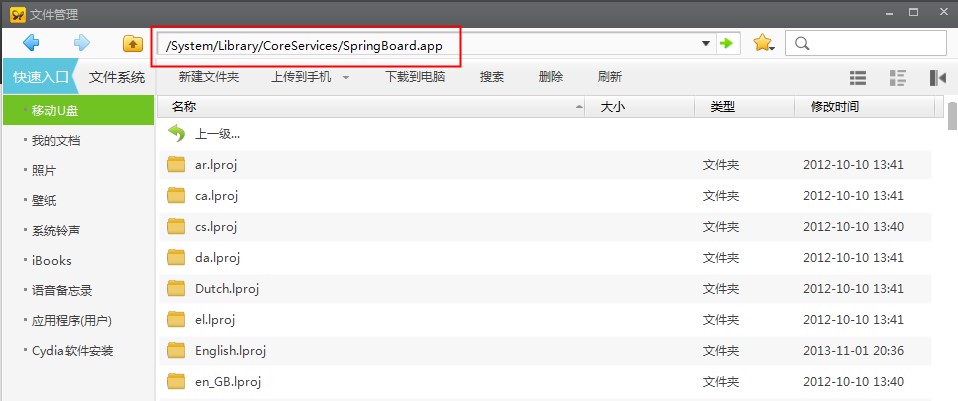The image size is (958, 401).
Task: Click the 新建文件夹 button
Action: 209,77
